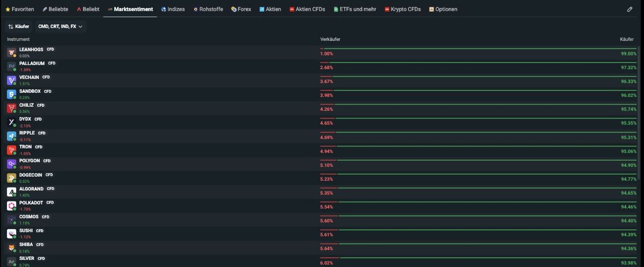Click the COSMOS logo icon
Image resolution: width=644 pixels, height=267 pixels.
12,220
